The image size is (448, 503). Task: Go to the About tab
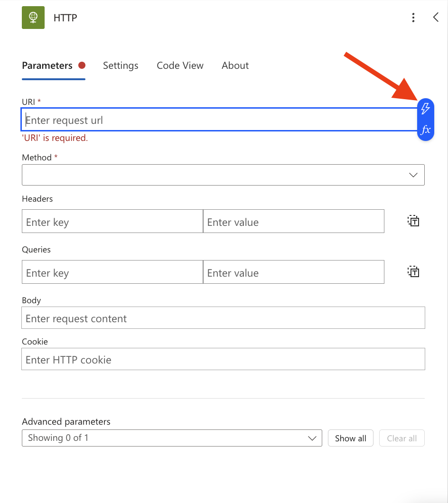[235, 65]
